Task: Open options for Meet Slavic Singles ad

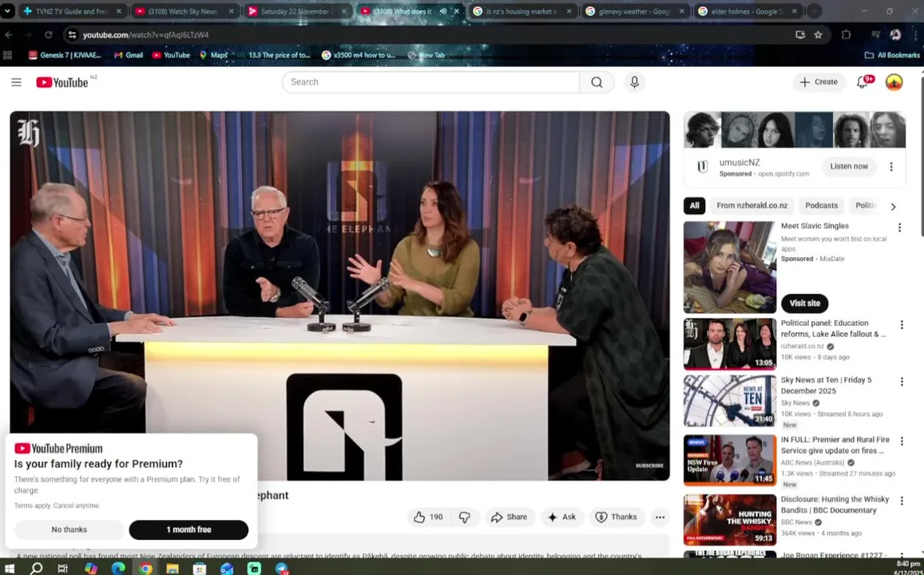Action: (899, 228)
